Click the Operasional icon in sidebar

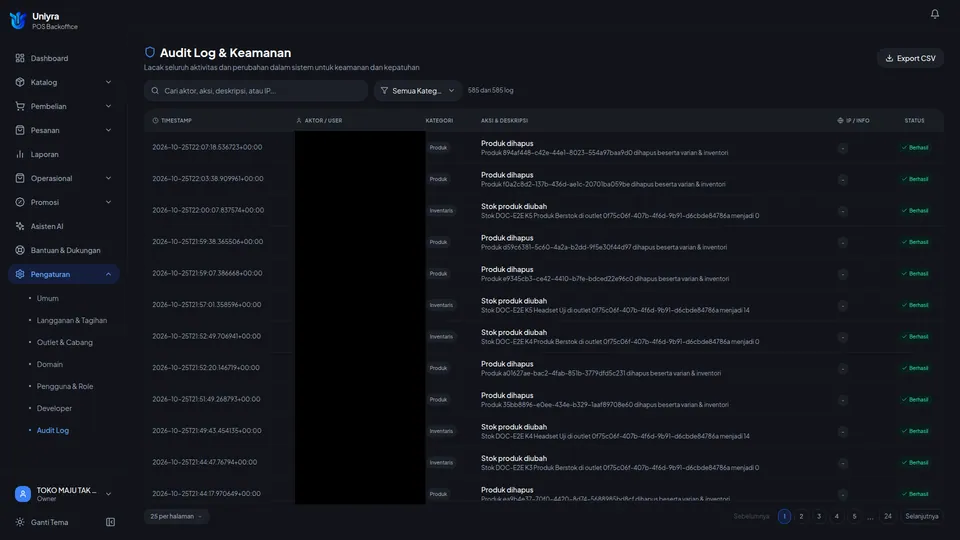click(20, 178)
